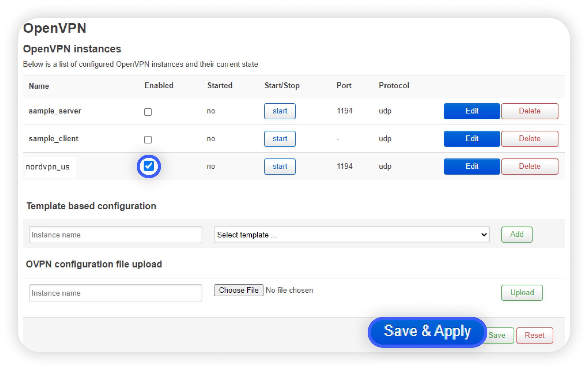Edit the nordvpn_us instance
Viewport: 588px width, 370px height.
coord(472,166)
